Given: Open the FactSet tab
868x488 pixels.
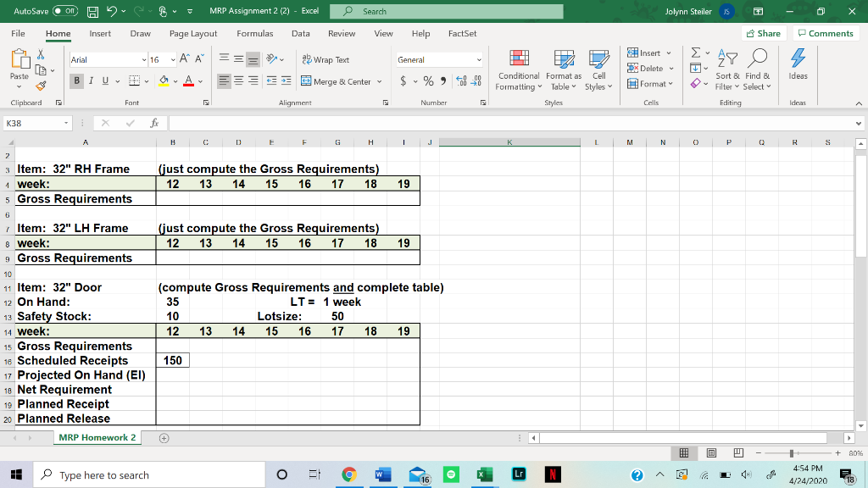Looking at the screenshot, I should click(462, 33).
